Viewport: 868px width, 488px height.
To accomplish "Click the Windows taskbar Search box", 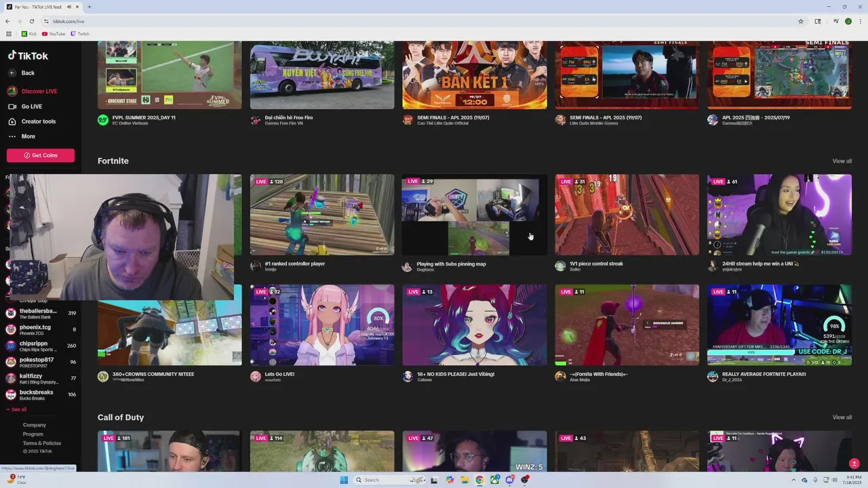I will (x=389, y=480).
